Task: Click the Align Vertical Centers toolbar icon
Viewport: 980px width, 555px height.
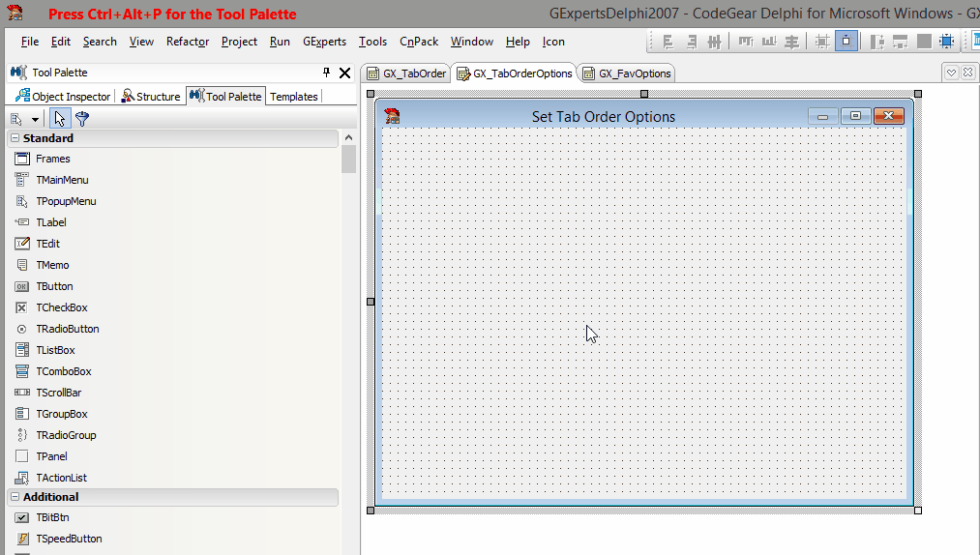Action: (x=792, y=42)
